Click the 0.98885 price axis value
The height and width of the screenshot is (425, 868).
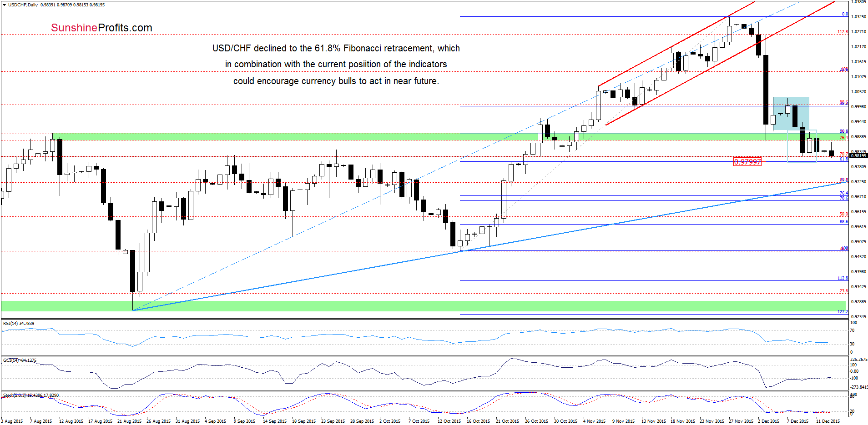click(x=859, y=137)
